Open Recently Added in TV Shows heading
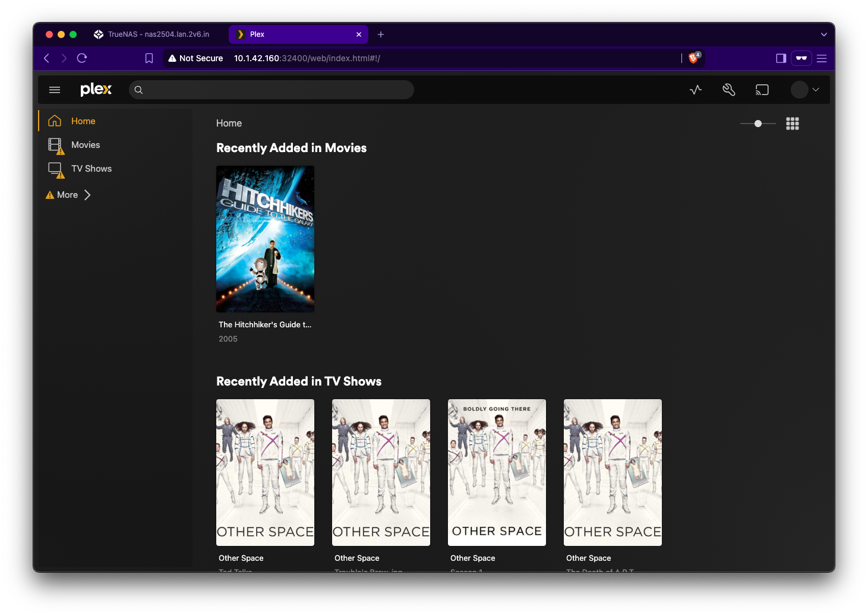Image resolution: width=868 pixels, height=616 pixels. pyautogui.click(x=299, y=381)
